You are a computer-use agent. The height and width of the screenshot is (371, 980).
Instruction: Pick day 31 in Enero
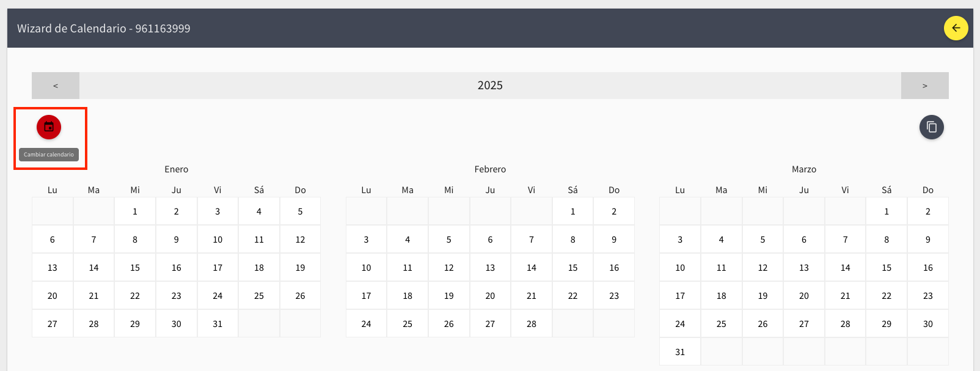218,324
